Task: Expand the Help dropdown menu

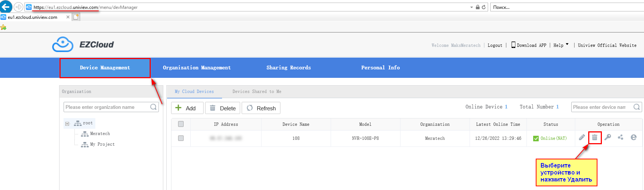Action: 561,45
